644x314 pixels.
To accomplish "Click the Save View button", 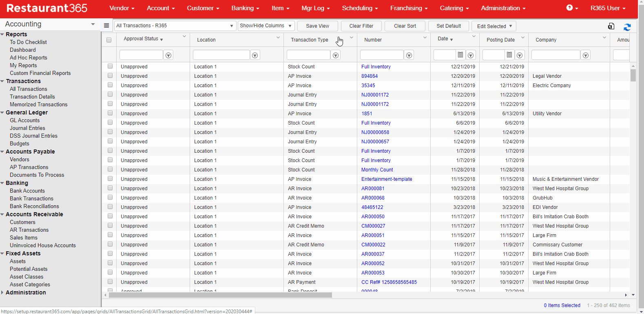I will tap(318, 26).
